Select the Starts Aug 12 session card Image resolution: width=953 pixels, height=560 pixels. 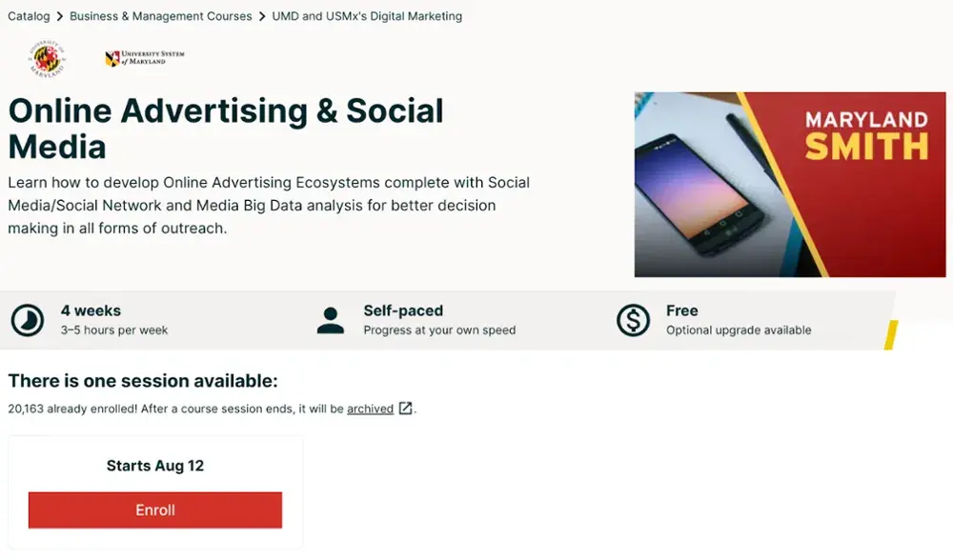[x=155, y=466]
